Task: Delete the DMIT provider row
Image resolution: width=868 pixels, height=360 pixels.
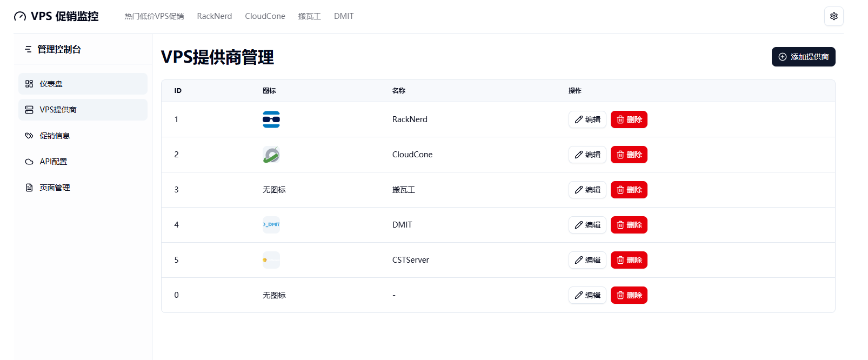Action: coord(629,225)
